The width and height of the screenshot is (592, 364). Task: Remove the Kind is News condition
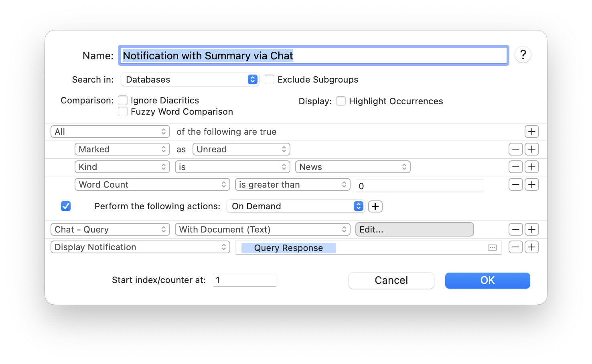point(515,167)
